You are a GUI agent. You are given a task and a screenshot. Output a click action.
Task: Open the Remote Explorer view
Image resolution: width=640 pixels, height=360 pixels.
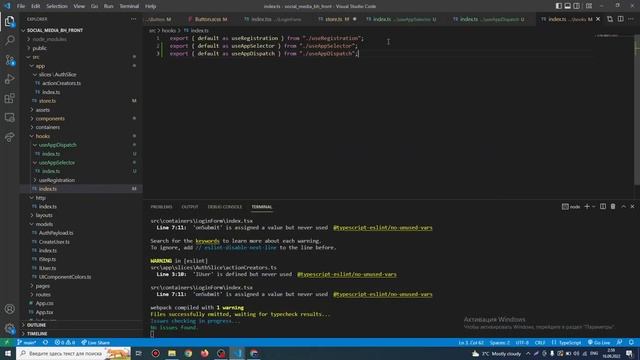point(9,118)
